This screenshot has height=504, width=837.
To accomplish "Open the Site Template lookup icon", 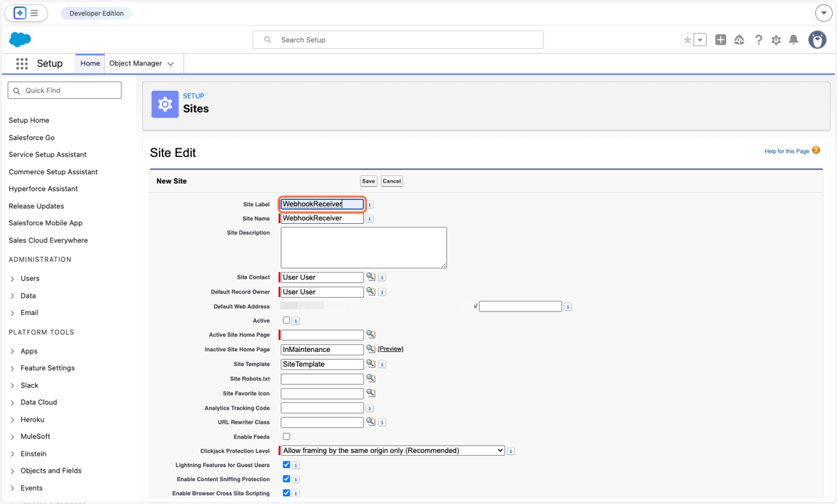I will 371,364.
